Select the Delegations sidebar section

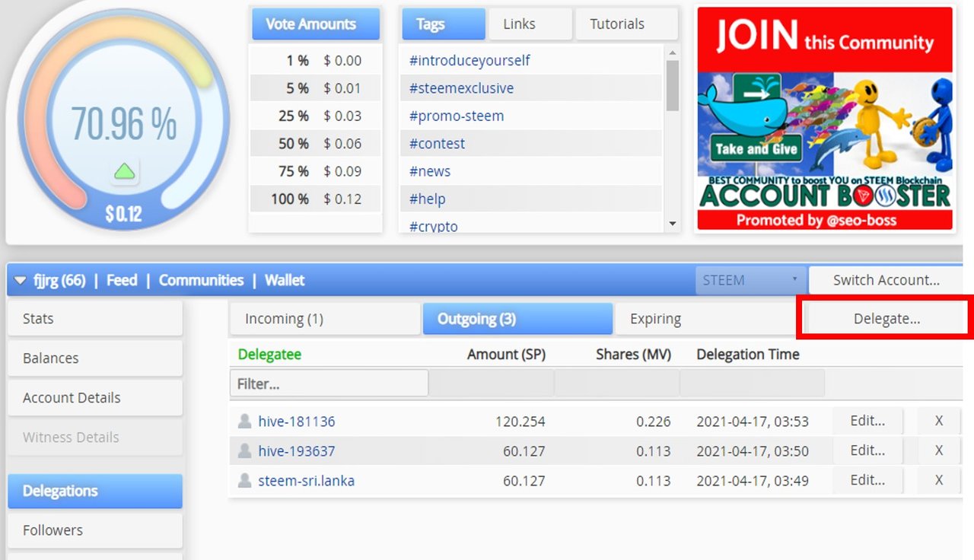(95, 491)
